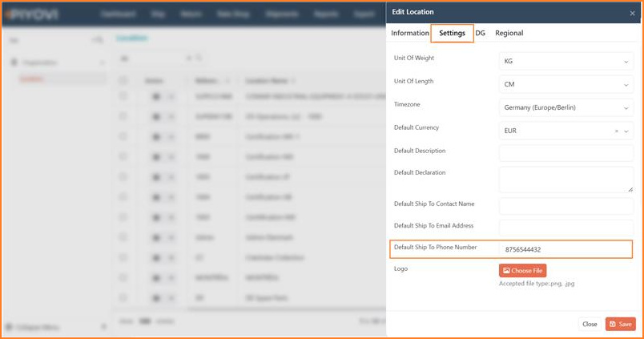
Task: Go to the Regional tab
Action: click(509, 33)
